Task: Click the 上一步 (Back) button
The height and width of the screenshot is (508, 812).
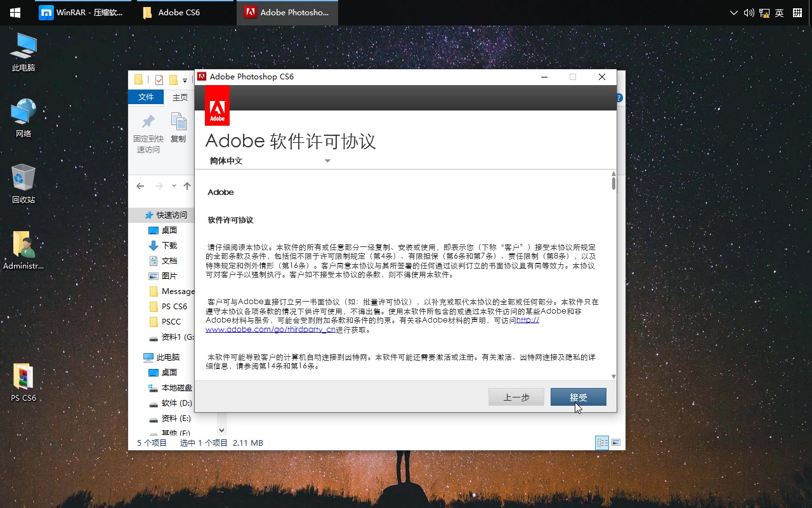Action: [x=516, y=397]
